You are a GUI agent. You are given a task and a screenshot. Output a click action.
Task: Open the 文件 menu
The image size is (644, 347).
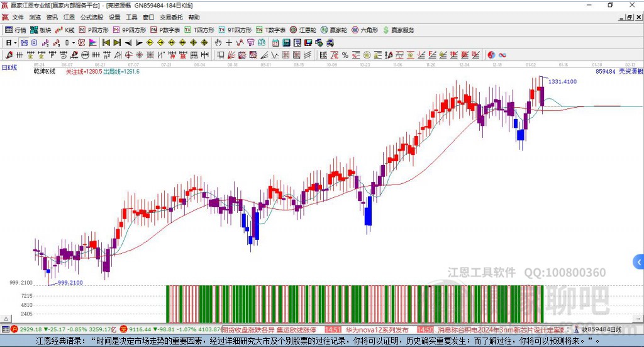tap(18, 17)
